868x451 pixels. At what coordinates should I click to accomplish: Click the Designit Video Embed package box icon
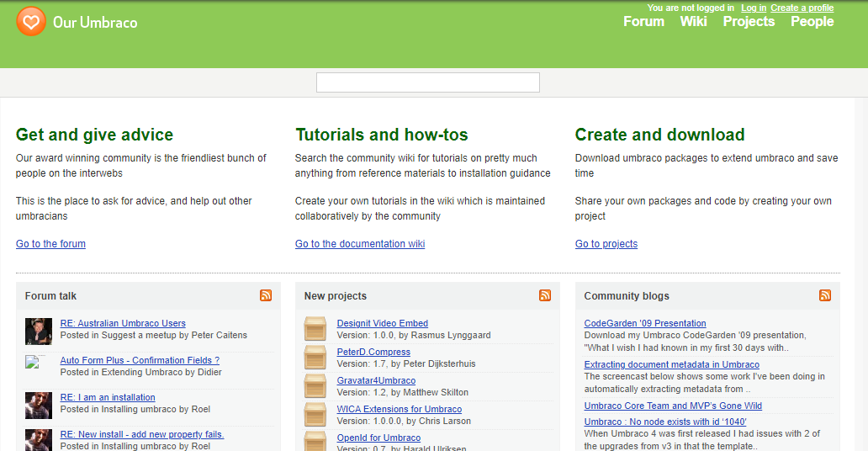(315, 329)
